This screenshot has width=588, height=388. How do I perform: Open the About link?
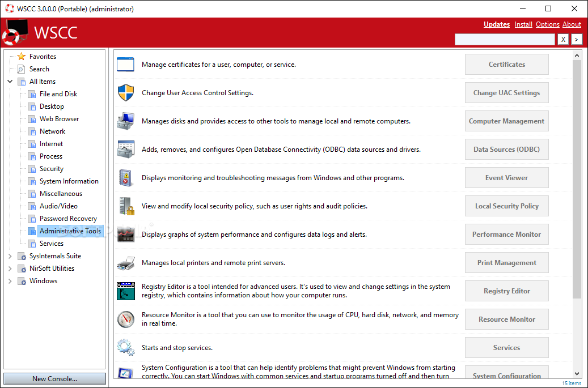pos(572,24)
